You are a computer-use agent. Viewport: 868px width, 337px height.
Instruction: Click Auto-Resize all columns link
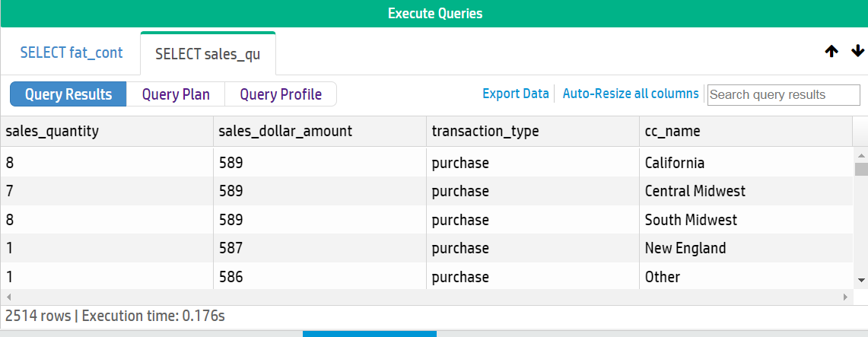[x=630, y=94]
